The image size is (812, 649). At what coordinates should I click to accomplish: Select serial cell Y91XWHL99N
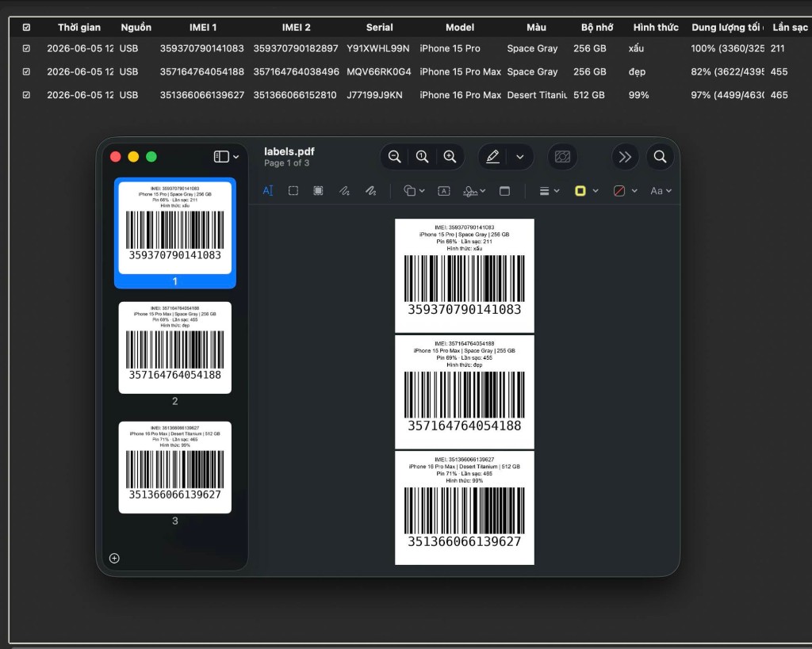pos(378,48)
